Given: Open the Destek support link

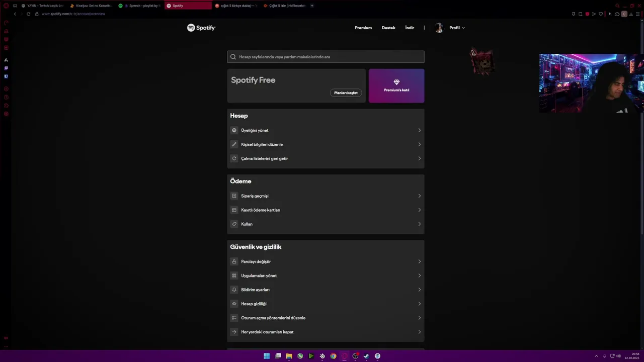Looking at the screenshot, I should (x=388, y=28).
